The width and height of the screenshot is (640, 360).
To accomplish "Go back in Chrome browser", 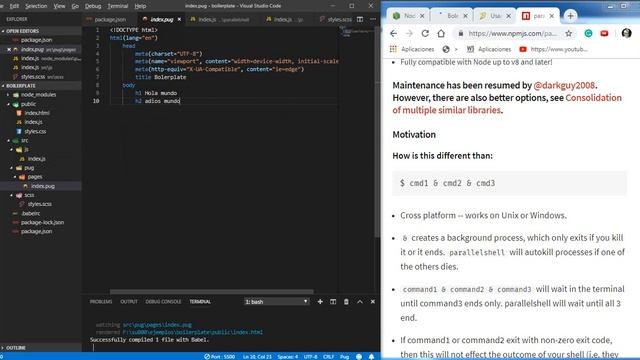I will (x=393, y=33).
